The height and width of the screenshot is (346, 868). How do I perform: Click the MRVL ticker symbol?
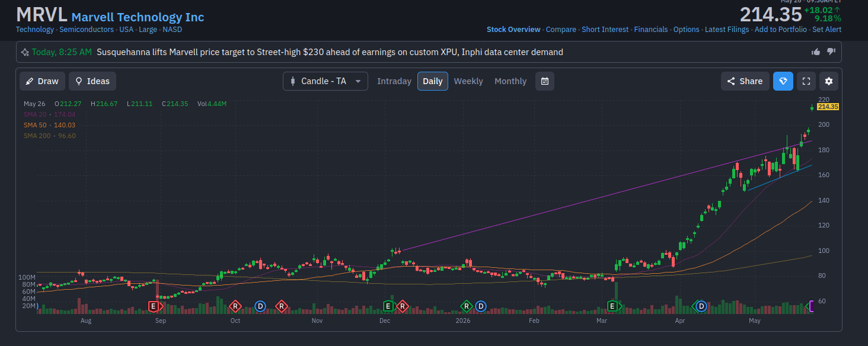[x=41, y=15]
